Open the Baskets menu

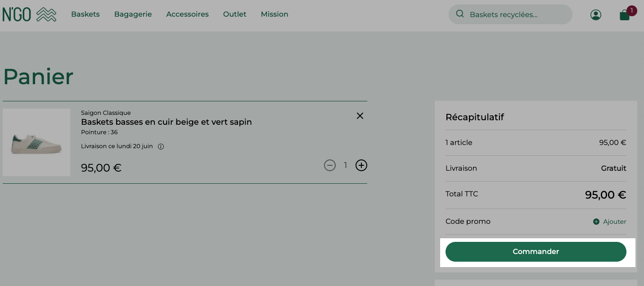86,14
